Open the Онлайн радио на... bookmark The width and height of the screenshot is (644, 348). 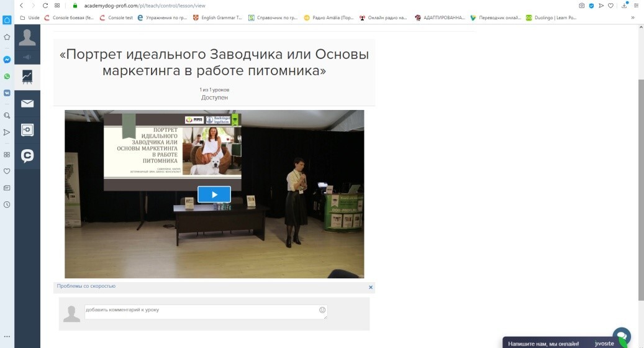tap(383, 17)
